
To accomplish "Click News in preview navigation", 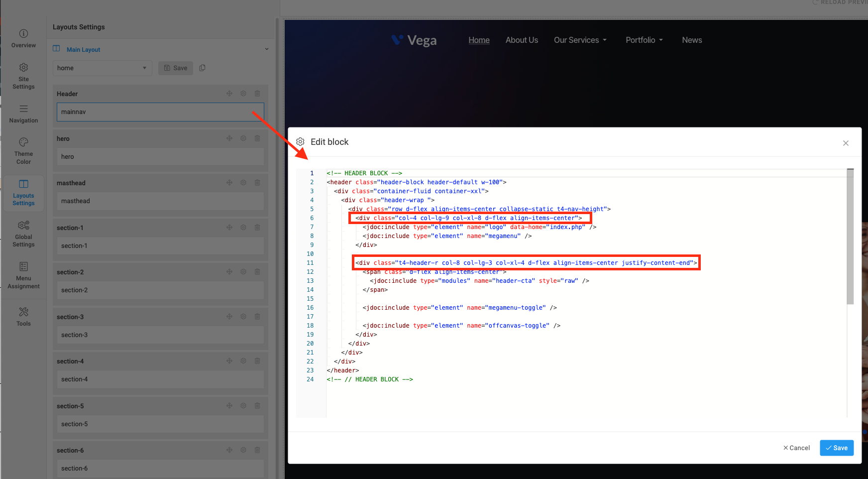I will pyautogui.click(x=692, y=40).
